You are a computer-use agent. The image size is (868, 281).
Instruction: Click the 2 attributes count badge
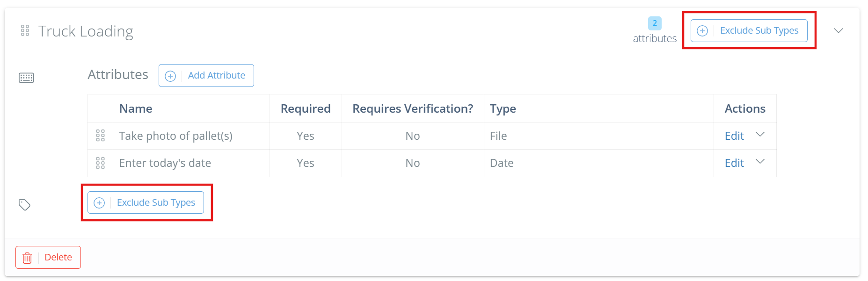pos(655,23)
